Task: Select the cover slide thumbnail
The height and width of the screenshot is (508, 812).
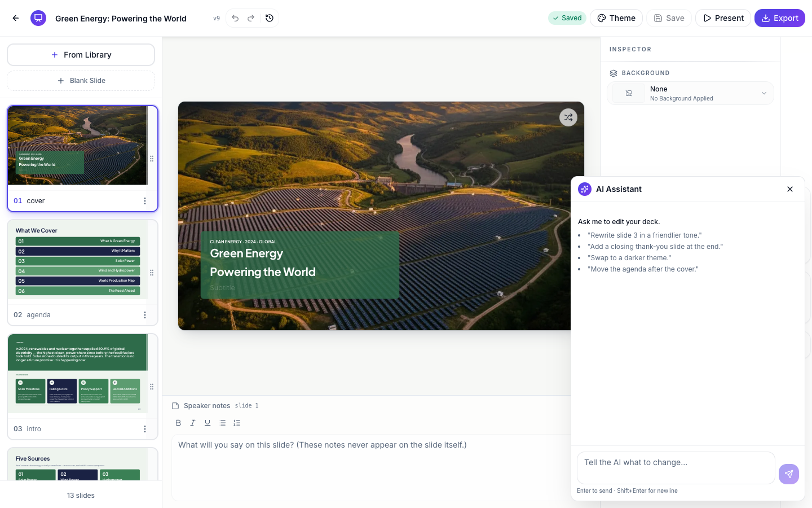Action: (x=78, y=146)
